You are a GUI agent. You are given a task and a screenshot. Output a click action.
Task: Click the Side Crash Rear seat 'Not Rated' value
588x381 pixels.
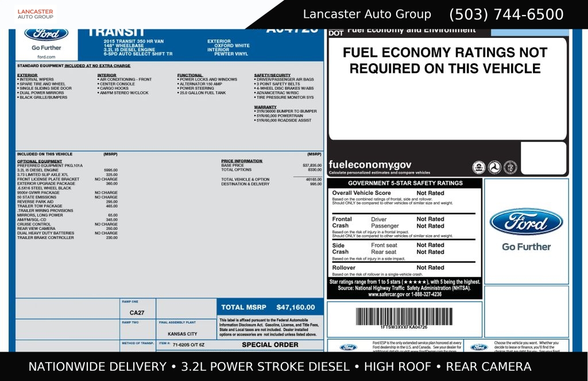[430, 252]
